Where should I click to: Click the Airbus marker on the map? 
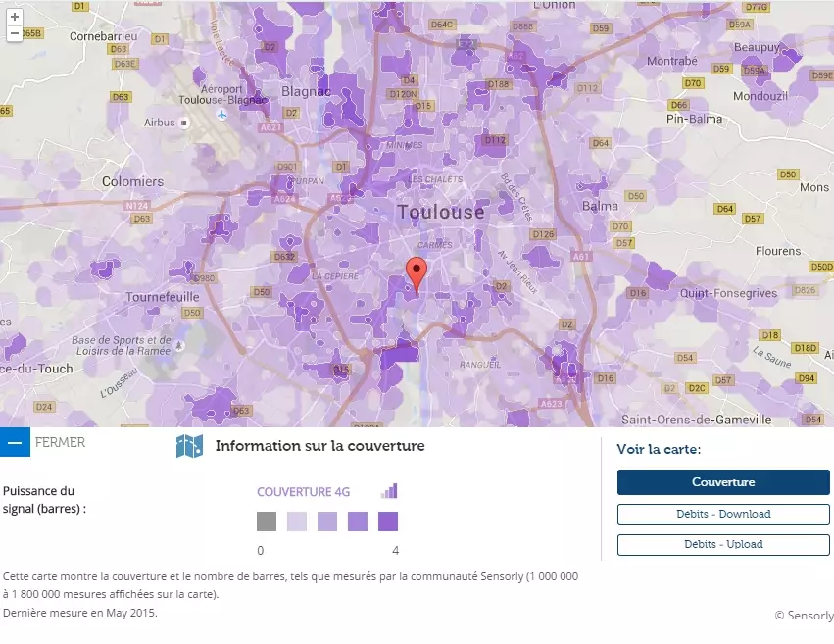coord(184,123)
